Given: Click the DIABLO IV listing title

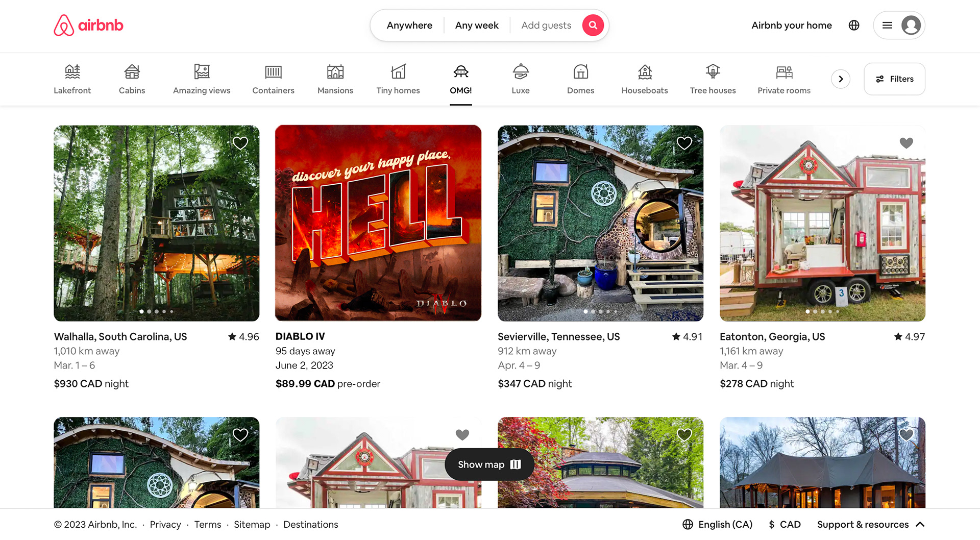Looking at the screenshot, I should pos(300,336).
